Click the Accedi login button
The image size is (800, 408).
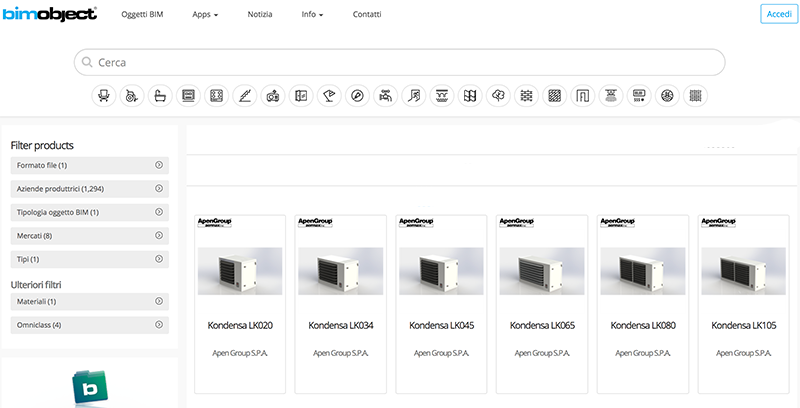(x=779, y=14)
